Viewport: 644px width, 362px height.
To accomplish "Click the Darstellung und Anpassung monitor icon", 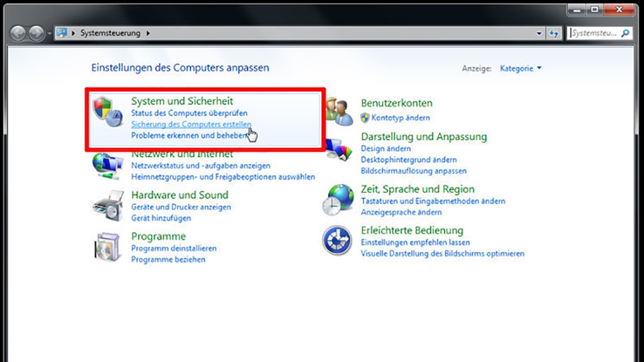I will [x=339, y=150].
